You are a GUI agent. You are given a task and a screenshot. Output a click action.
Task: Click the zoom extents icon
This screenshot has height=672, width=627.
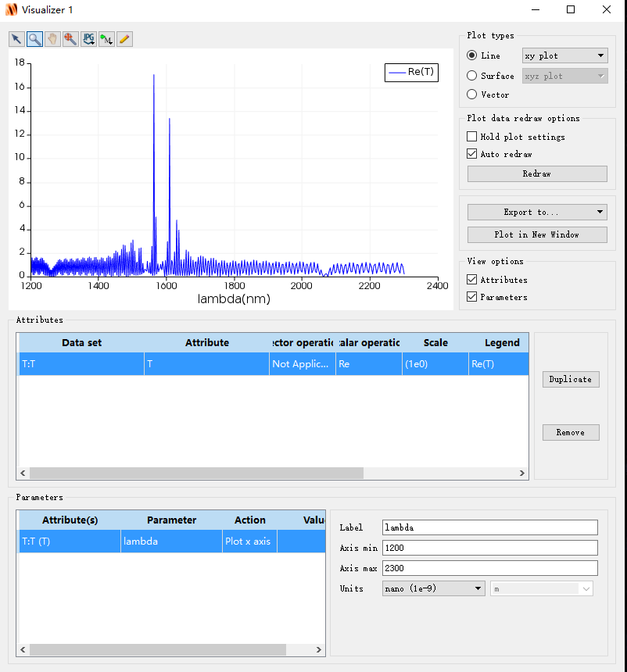pyautogui.click(x=70, y=39)
